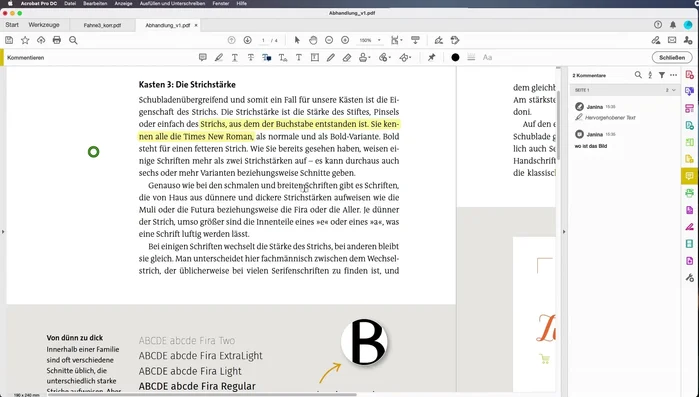
Task: Select the insert text at cursor tool
Action: click(283, 57)
